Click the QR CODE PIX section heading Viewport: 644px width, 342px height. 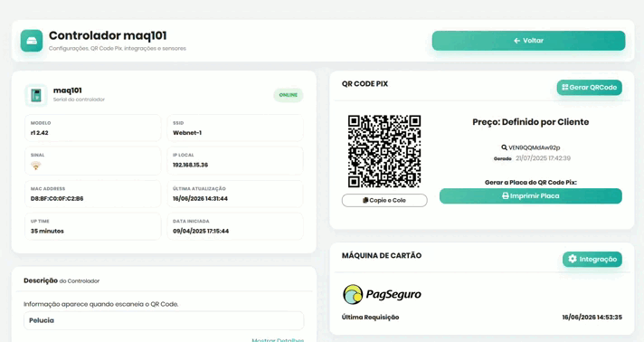[365, 84]
